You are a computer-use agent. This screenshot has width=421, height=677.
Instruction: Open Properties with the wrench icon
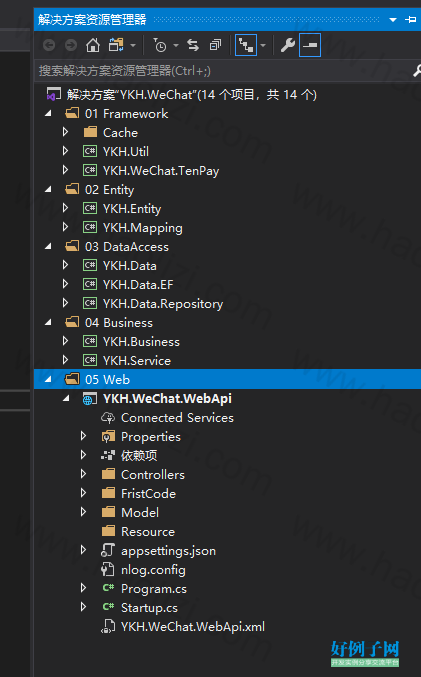(x=288, y=45)
